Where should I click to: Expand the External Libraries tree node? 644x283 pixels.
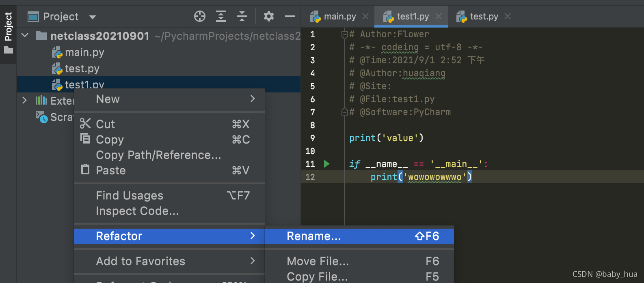[x=25, y=101]
